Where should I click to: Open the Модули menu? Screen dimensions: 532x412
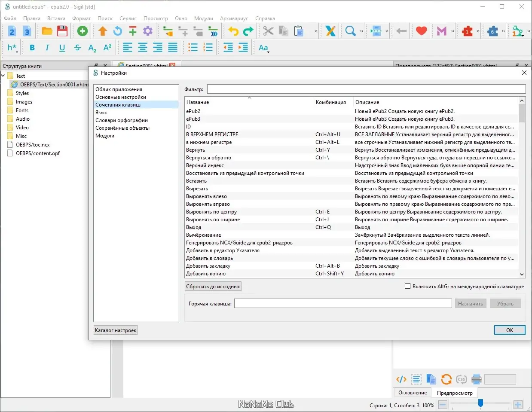tap(204, 18)
